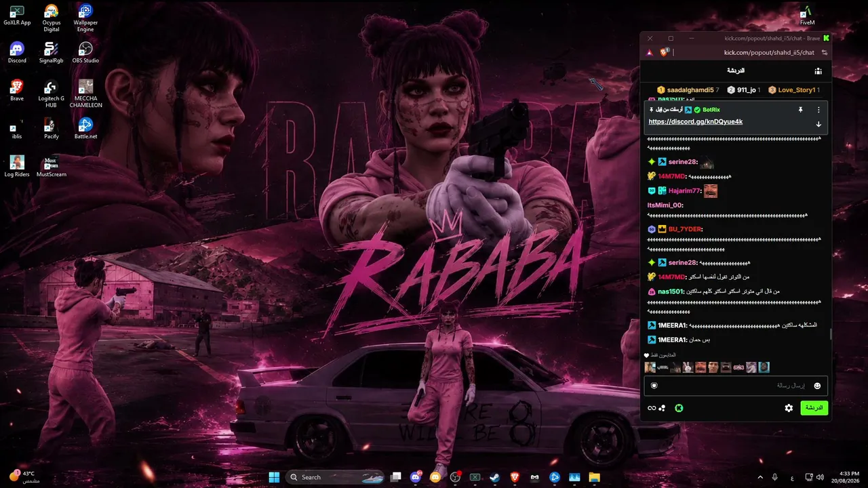Unpin the BotRix pinned message

point(800,110)
